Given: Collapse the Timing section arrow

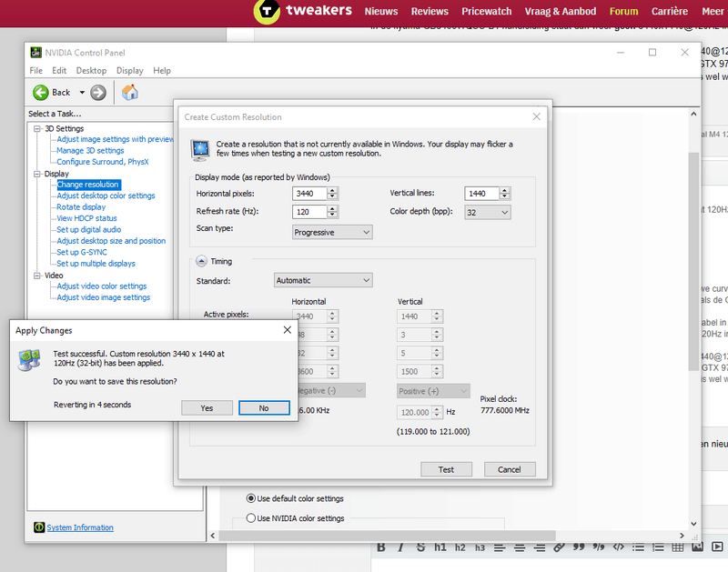Looking at the screenshot, I should click(x=201, y=261).
